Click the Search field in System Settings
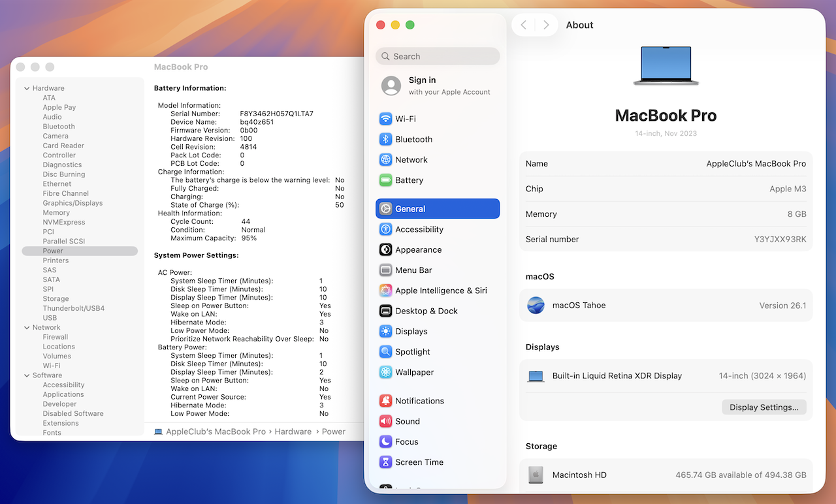This screenshot has height=504, width=836. [438, 56]
